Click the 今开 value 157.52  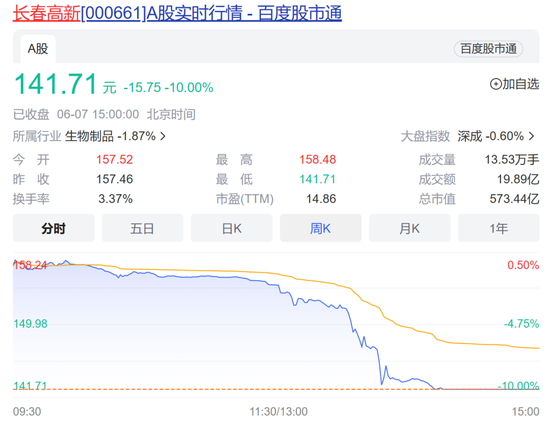tap(115, 160)
